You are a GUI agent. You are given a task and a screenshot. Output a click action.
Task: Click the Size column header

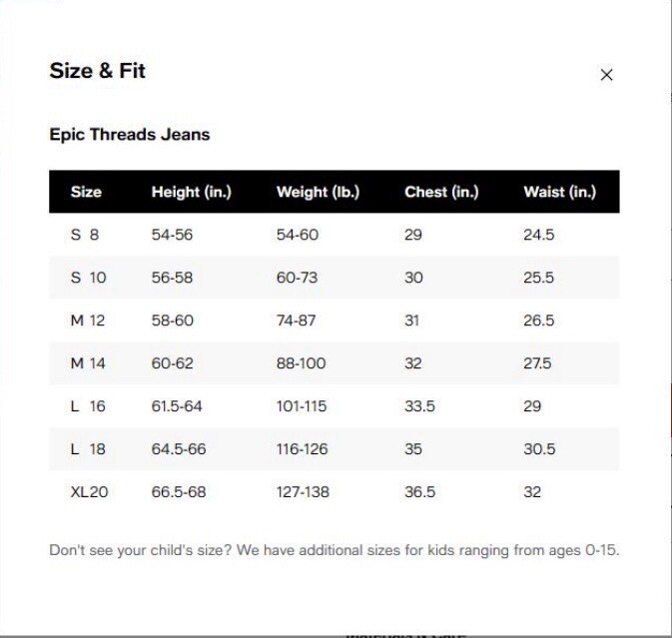(x=86, y=192)
